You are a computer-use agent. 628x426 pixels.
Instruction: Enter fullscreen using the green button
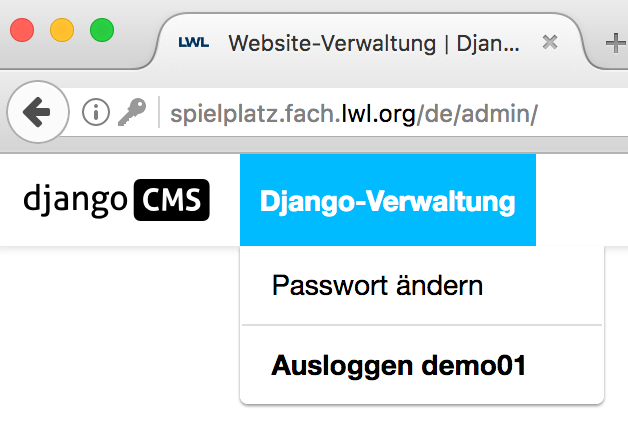click(x=102, y=30)
